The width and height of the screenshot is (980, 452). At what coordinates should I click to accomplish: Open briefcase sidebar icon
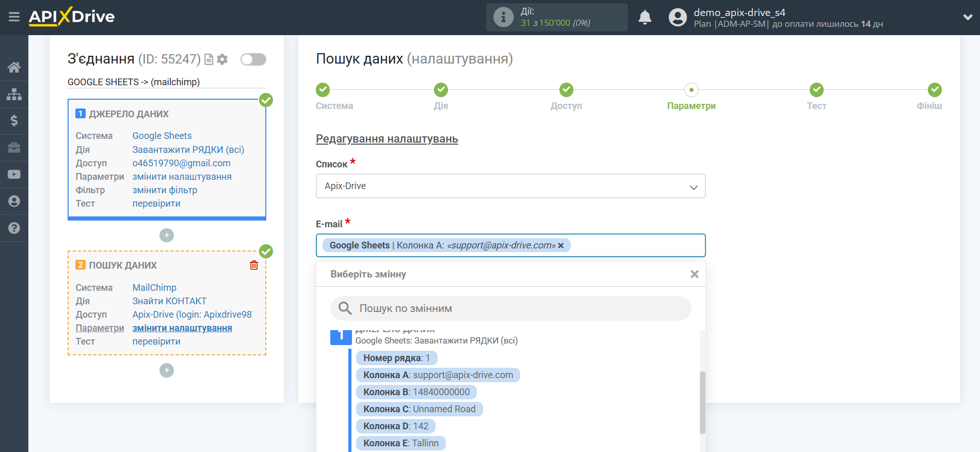pos(14,148)
